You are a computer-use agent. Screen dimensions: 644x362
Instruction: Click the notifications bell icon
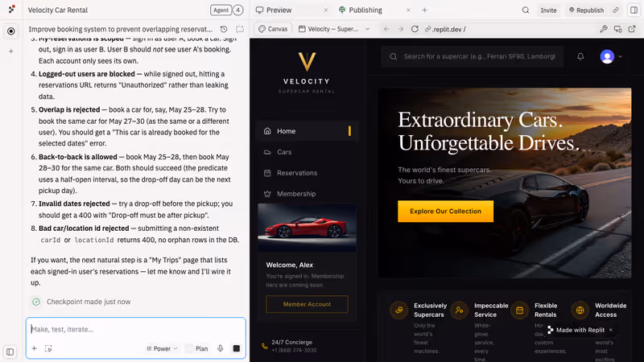click(580, 56)
